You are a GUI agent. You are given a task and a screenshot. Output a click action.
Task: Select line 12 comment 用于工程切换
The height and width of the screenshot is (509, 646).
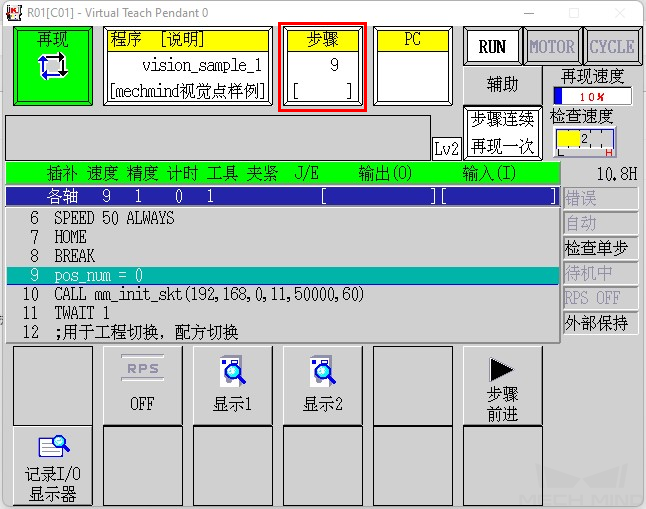283,332
